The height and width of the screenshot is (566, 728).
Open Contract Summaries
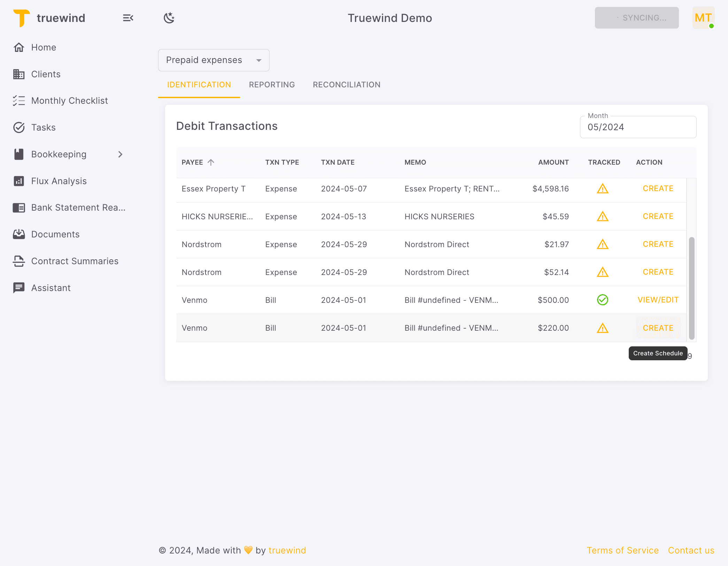pos(75,261)
